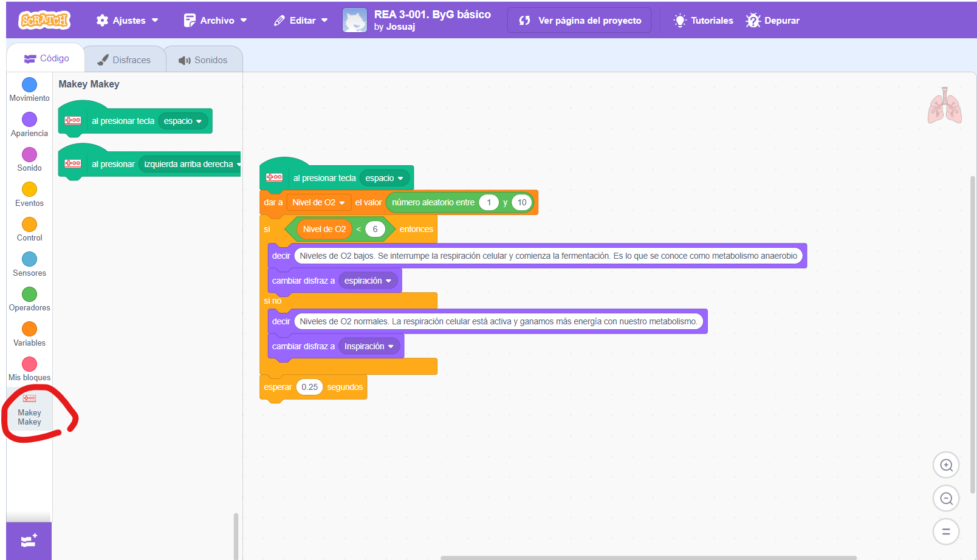977x560 pixels.
Task: Expand the Editar dropdown menu
Action: [301, 21]
